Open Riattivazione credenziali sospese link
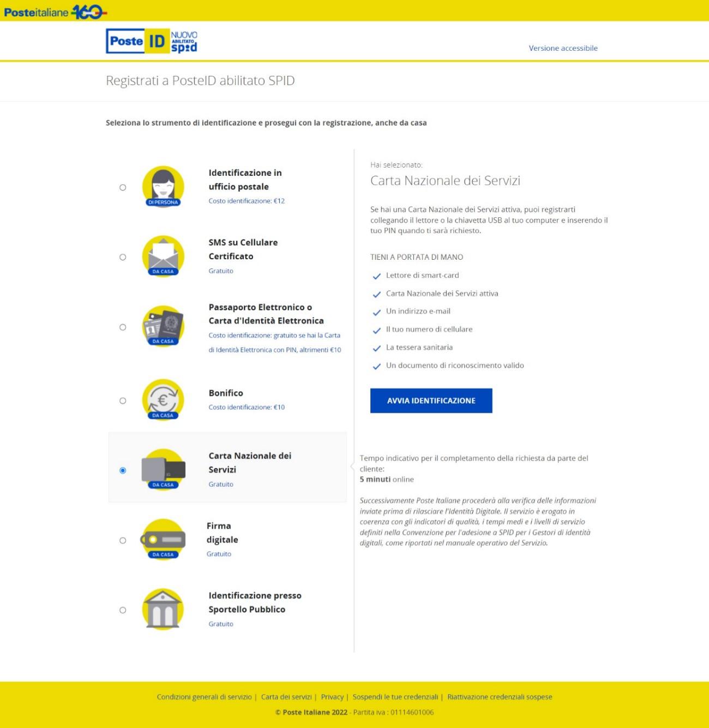Viewport: 709px width, 728px height. tap(500, 697)
